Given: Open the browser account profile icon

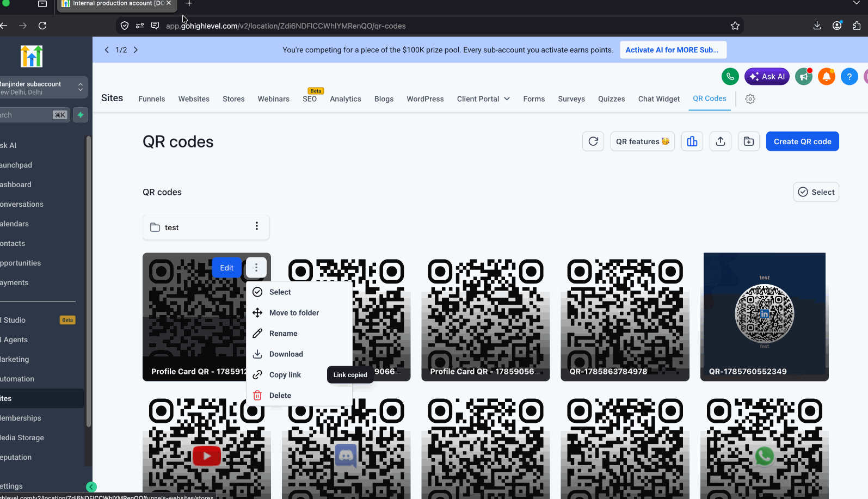Looking at the screenshot, I should 837,26.
